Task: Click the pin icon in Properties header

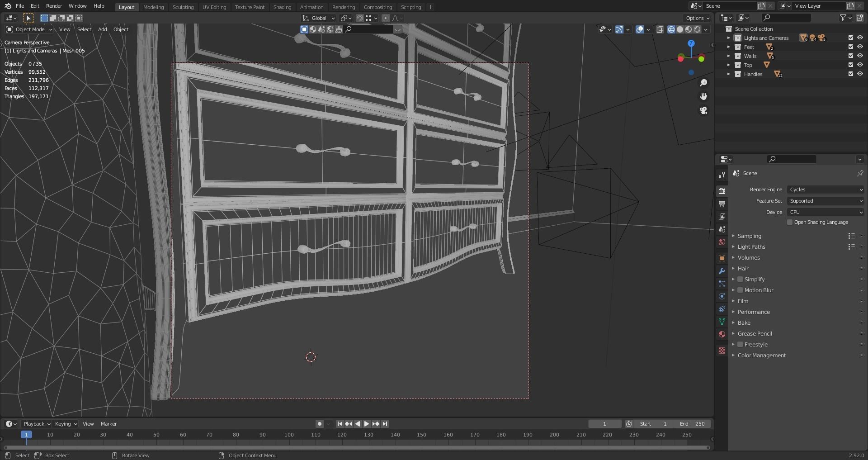Action: [x=860, y=173]
